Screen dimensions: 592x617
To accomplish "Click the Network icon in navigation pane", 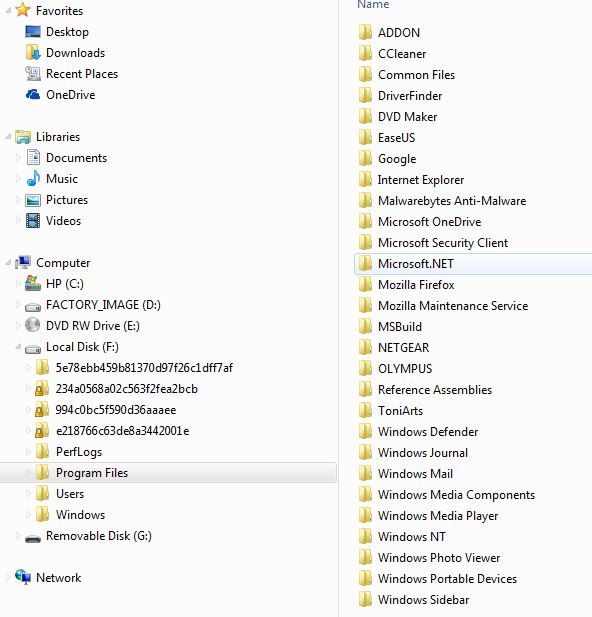I will pos(23,577).
